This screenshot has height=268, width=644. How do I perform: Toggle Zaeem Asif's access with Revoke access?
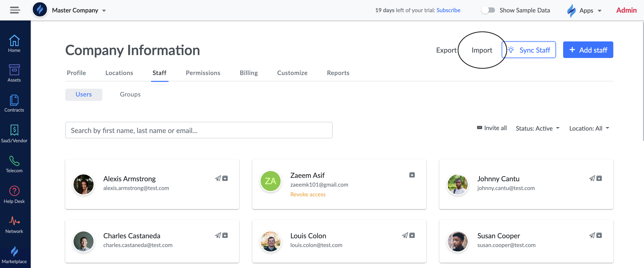pyautogui.click(x=308, y=194)
